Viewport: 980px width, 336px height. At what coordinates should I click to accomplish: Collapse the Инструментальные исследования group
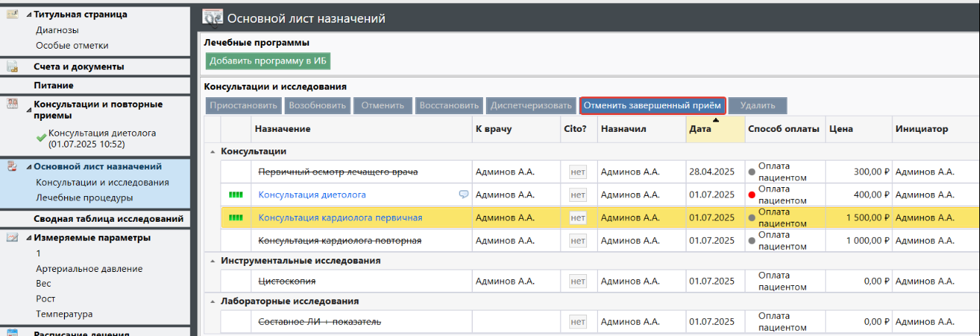(213, 261)
